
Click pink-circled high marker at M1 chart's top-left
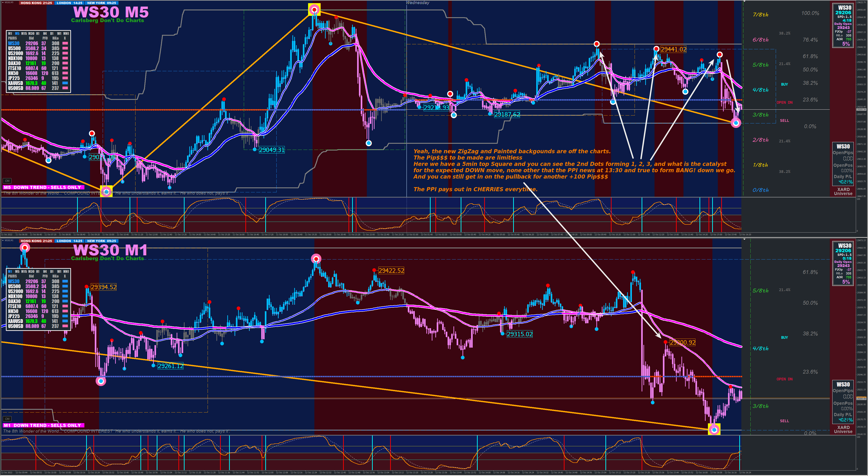click(25, 248)
